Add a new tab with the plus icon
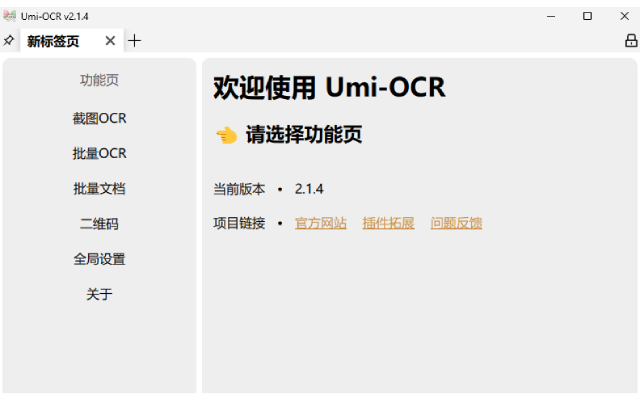The height and width of the screenshot is (400, 640). 134,41
